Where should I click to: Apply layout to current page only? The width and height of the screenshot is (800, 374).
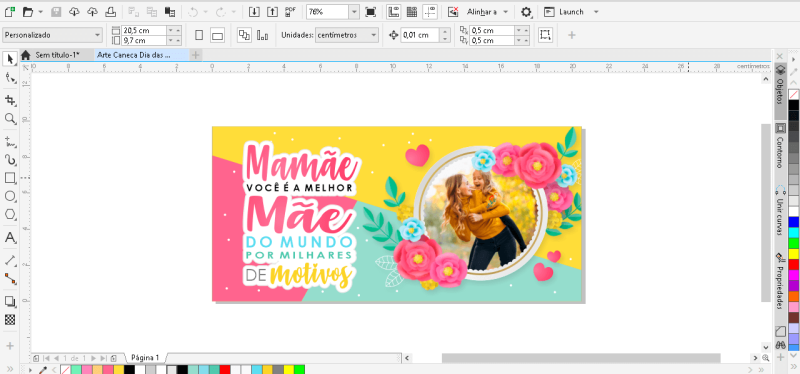click(x=263, y=35)
